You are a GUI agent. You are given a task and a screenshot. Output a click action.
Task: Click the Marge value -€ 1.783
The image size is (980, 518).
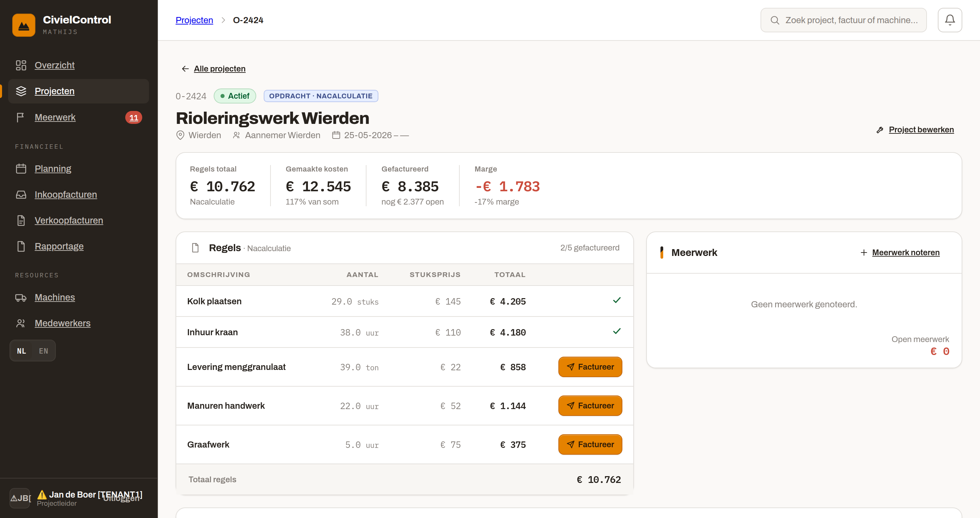(507, 187)
